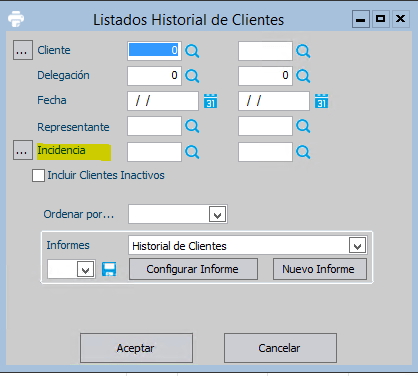This screenshot has height=376, width=418.
Task: Search first Cliente with magnifier icon
Action: 192,51
